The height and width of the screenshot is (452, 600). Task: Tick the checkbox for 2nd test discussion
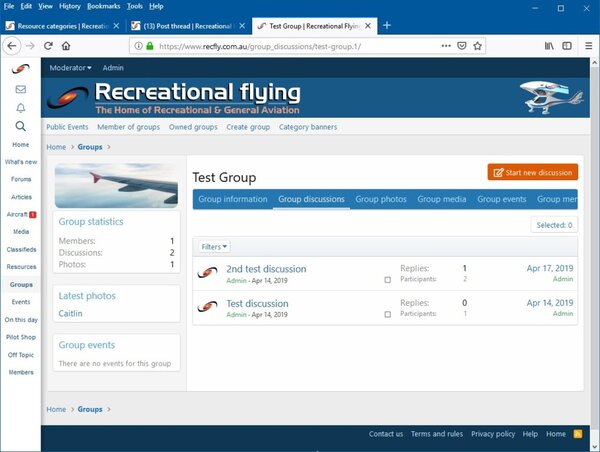[x=388, y=280]
